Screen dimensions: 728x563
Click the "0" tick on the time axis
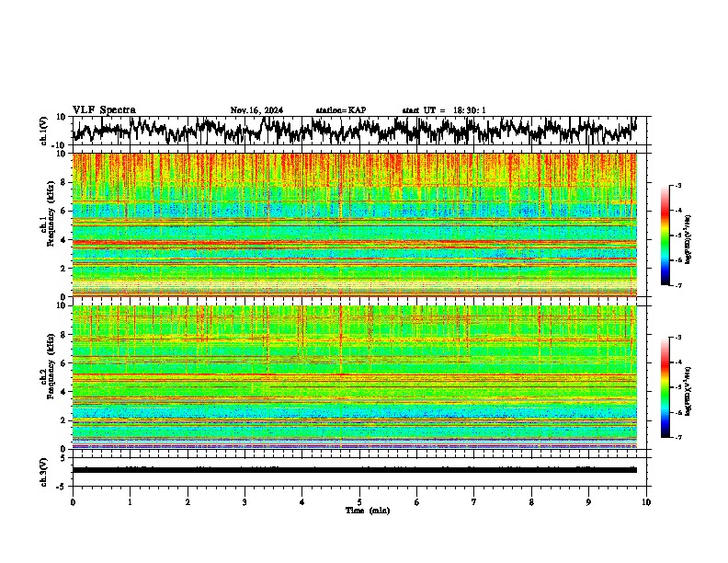coord(73,502)
